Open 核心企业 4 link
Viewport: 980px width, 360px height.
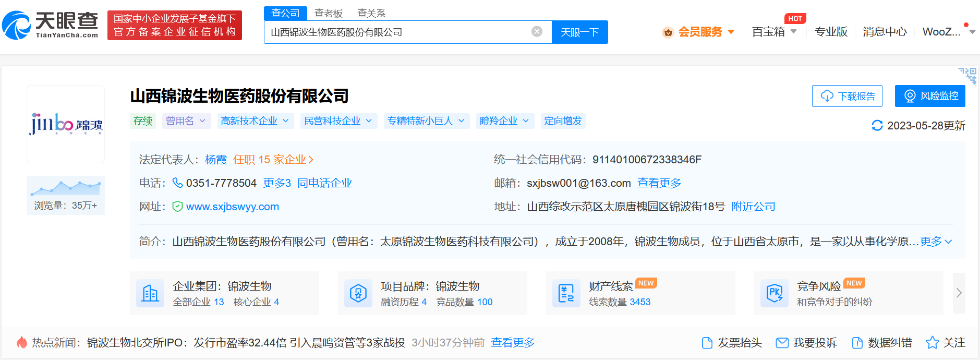(256, 302)
